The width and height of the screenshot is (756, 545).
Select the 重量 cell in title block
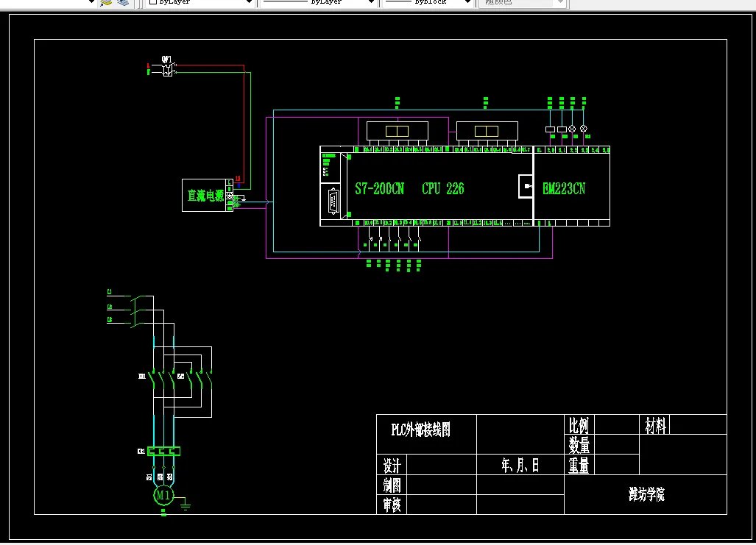point(579,465)
